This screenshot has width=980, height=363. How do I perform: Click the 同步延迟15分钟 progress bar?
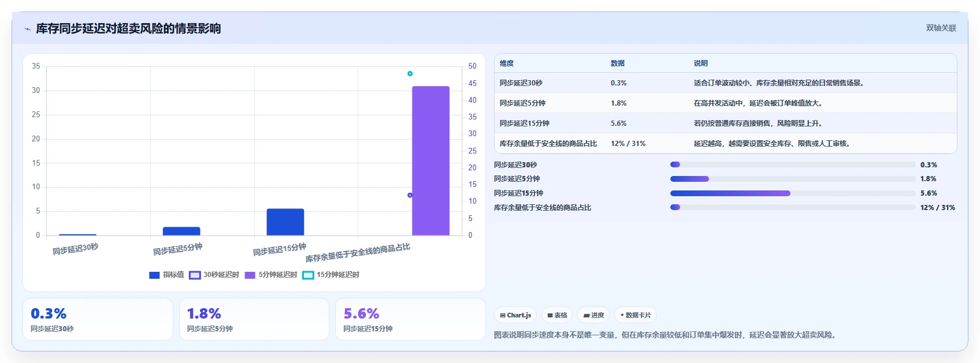[x=793, y=193]
